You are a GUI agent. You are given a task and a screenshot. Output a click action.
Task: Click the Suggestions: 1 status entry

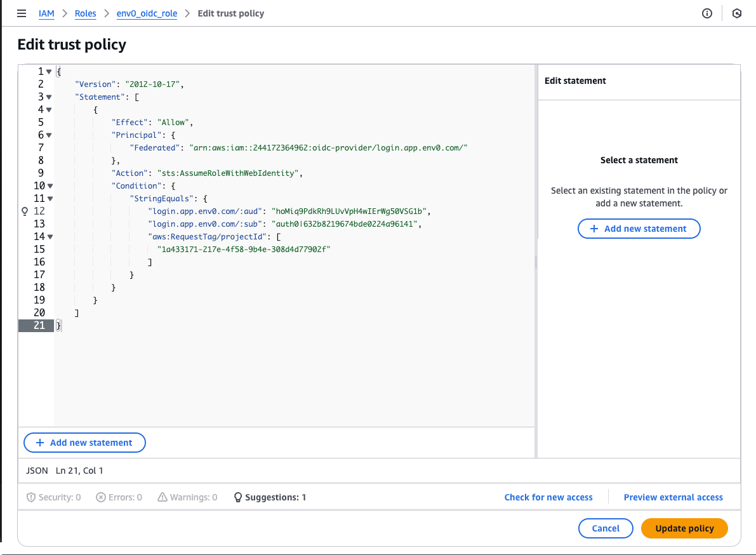[x=270, y=497]
